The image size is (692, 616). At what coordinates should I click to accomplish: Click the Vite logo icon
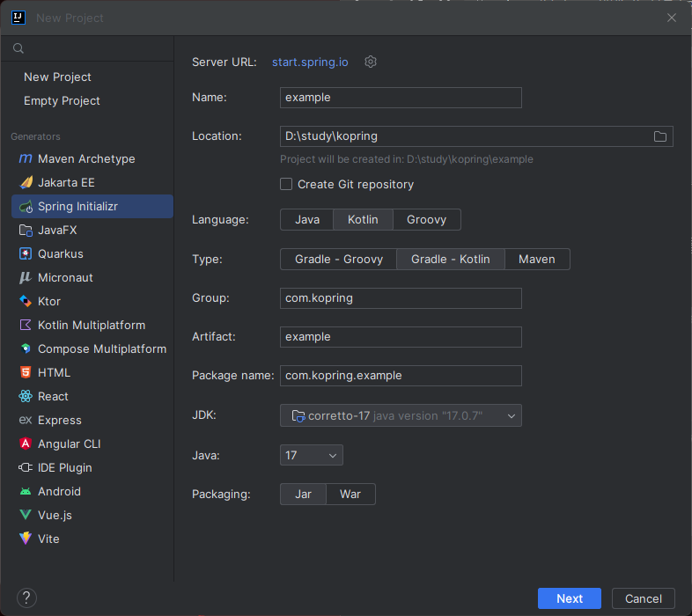(x=26, y=539)
